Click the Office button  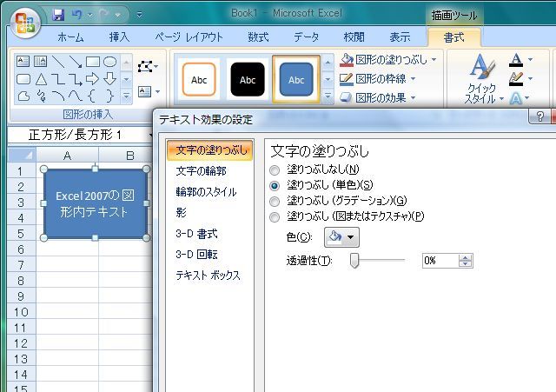[25, 23]
